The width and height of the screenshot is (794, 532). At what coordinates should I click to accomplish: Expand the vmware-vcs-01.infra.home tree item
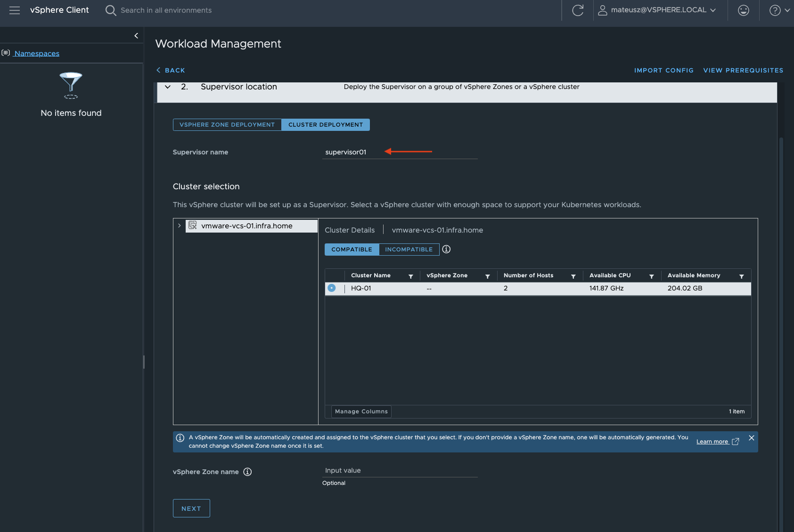point(179,226)
